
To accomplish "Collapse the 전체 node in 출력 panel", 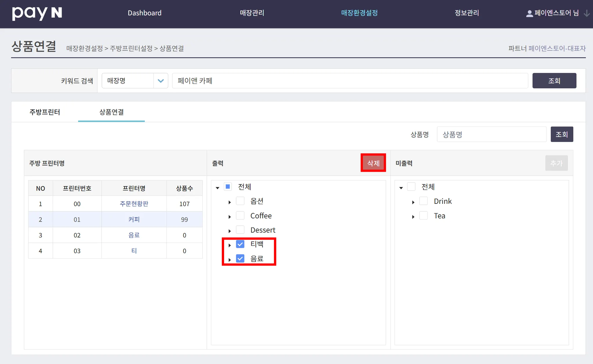I will pyautogui.click(x=217, y=188).
